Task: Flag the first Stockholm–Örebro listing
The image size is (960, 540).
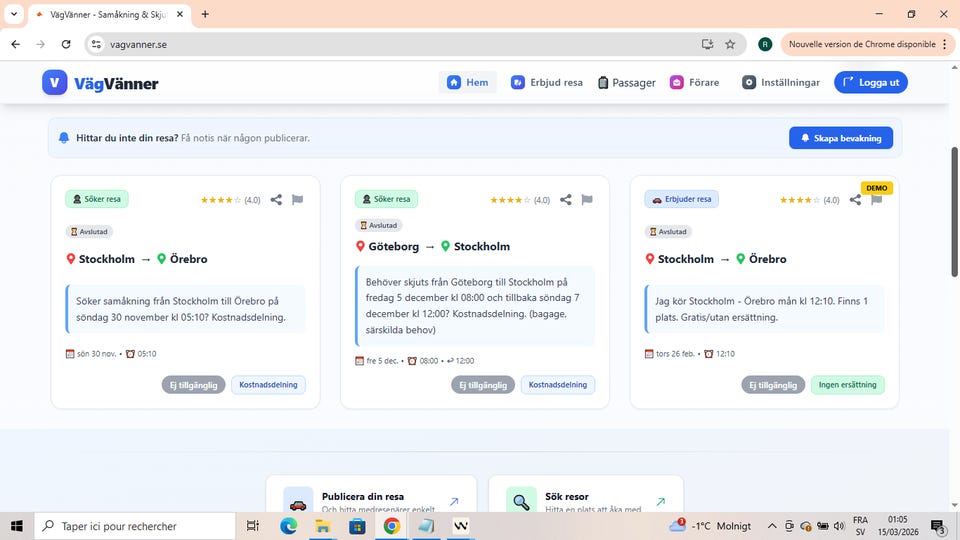Action: (x=297, y=200)
